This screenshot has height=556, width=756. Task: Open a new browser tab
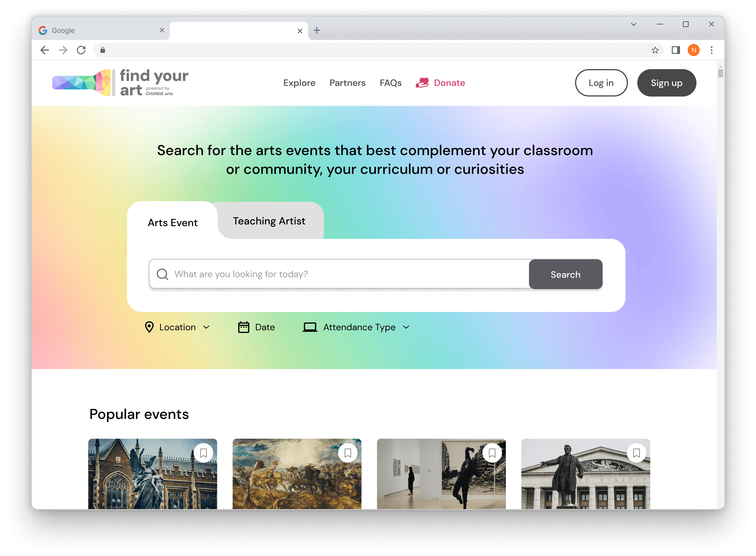point(317,30)
